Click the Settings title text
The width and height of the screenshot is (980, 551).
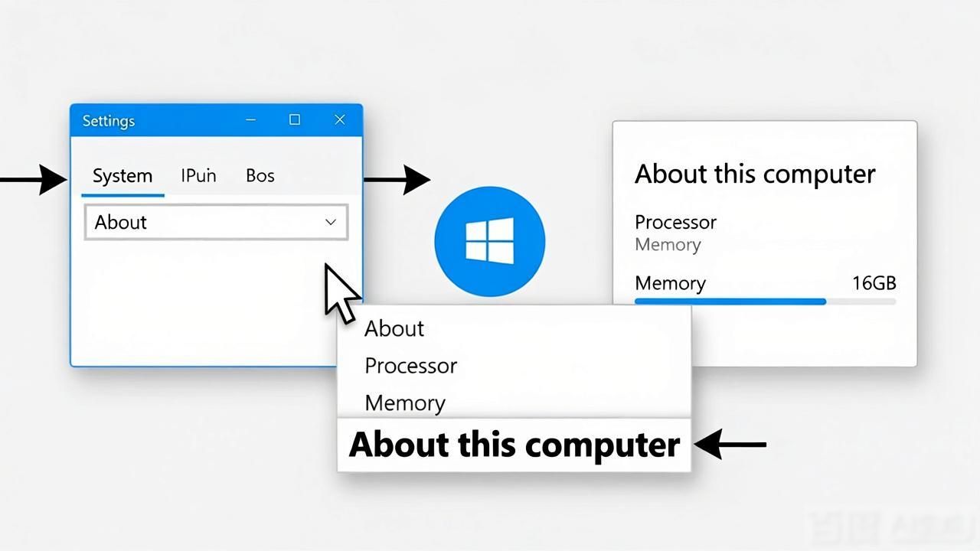[x=109, y=121]
